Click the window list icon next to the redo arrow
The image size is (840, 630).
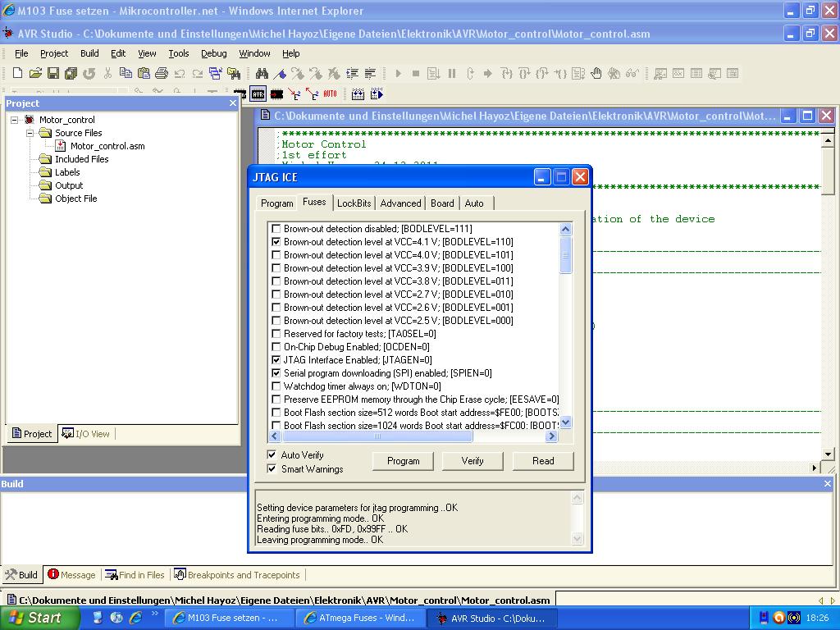(x=216, y=73)
